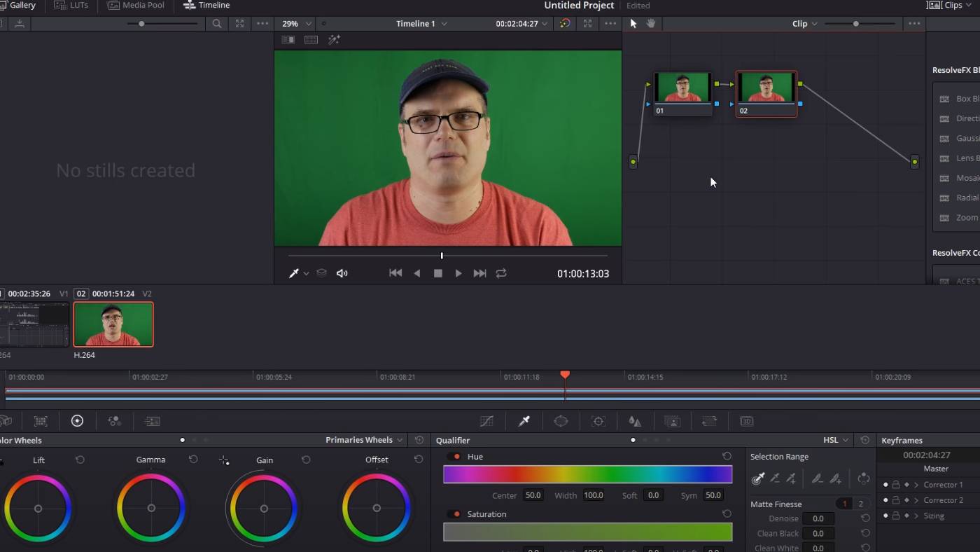This screenshot has width=980, height=552.
Task: Open the Qualifier eyedropper palette
Action: pos(524,421)
